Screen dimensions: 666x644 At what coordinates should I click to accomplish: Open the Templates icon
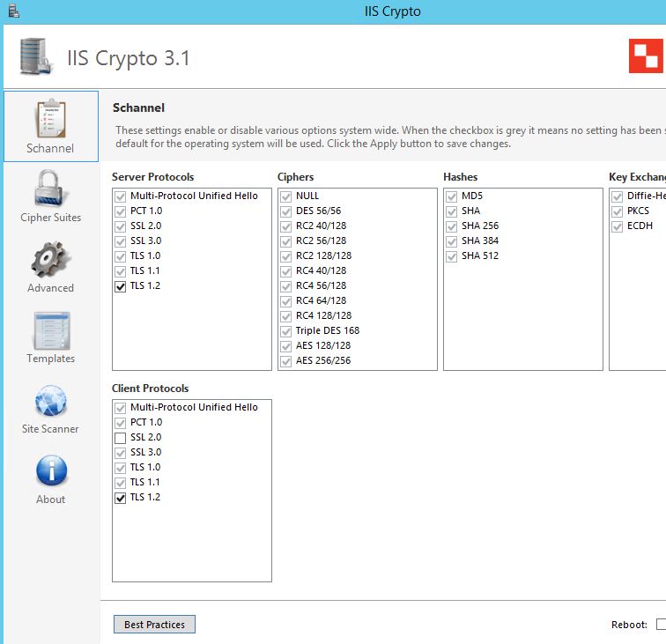(x=51, y=331)
